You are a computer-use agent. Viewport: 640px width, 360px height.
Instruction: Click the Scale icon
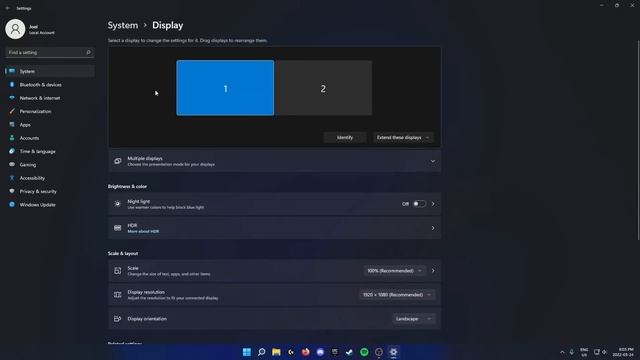pyautogui.click(x=118, y=271)
